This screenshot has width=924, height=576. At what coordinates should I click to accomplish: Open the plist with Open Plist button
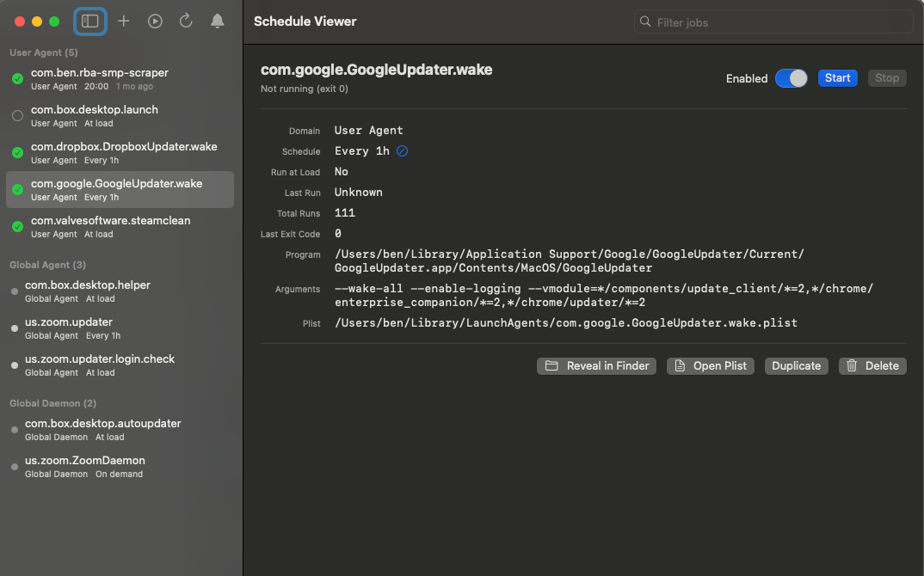click(711, 365)
